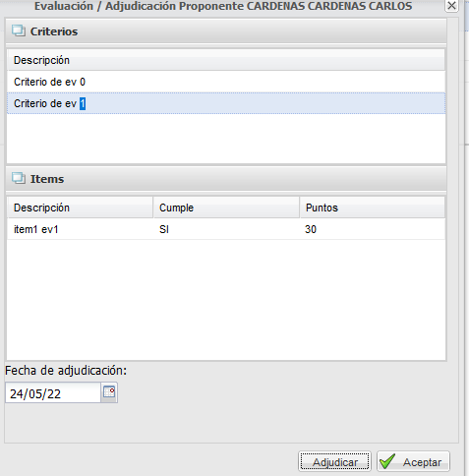
Task: Close the Evaluación / Adjudicación dialog
Action: (x=451, y=6)
